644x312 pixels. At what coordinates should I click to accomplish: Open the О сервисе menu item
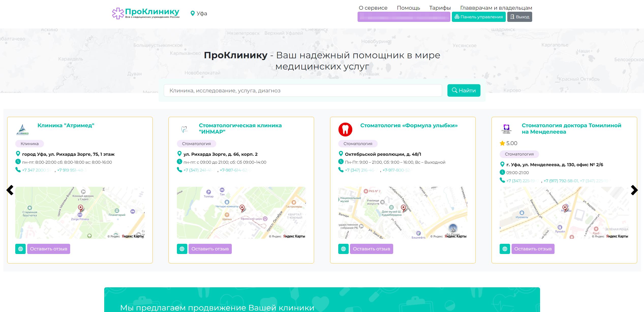pyautogui.click(x=373, y=8)
